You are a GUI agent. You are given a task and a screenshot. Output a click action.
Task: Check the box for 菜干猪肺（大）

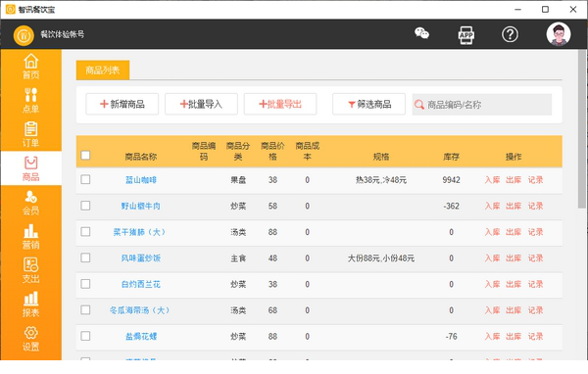(x=85, y=232)
